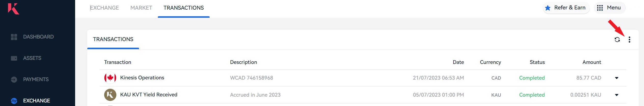Switch to the Exchange top tab
Viewport: 644px width, 106px height.
pos(104,8)
